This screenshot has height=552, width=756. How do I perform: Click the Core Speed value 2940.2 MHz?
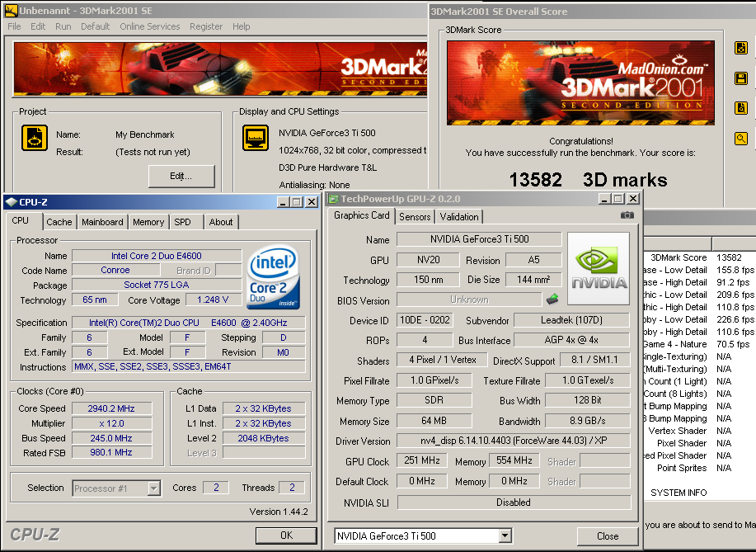pyautogui.click(x=112, y=408)
